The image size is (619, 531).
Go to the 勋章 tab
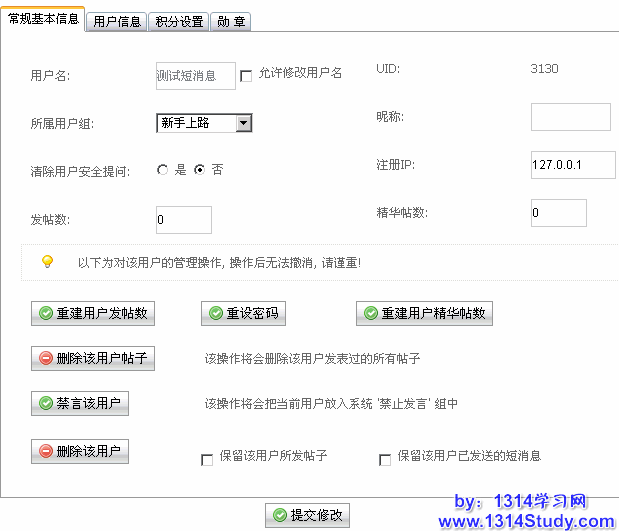click(230, 21)
